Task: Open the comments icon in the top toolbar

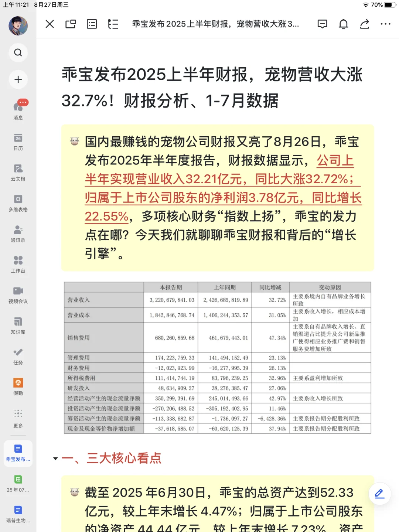Action: [322, 24]
